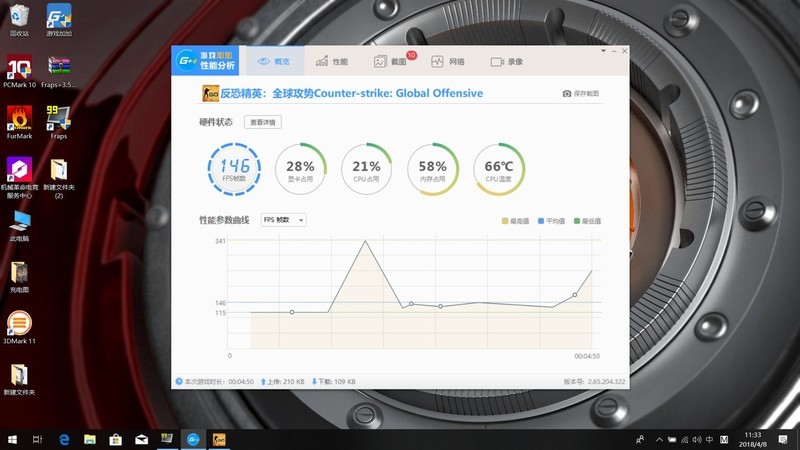Open 此电脑 desktop icon
Screen dimensions: 800x450
click(19, 226)
